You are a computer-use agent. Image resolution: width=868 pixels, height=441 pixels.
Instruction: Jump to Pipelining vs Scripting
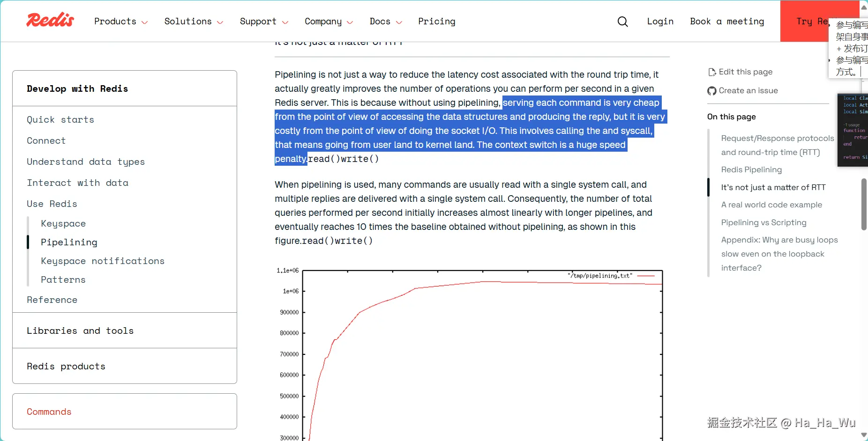point(763,222)
